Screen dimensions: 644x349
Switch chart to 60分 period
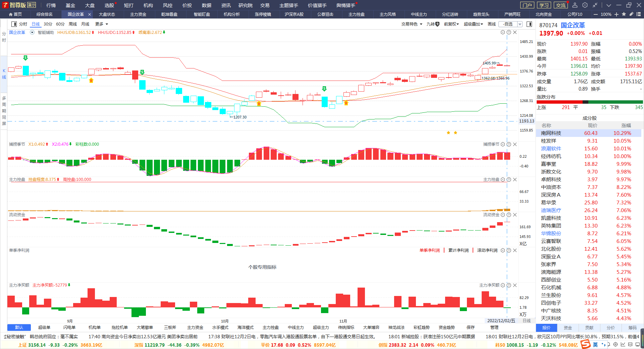pyautogui.click(x=60, y=24)
